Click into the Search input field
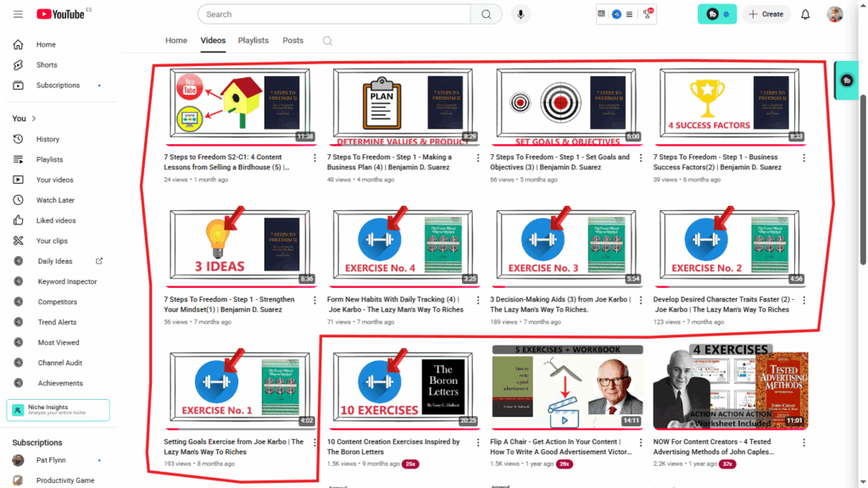 click(335, 14)
